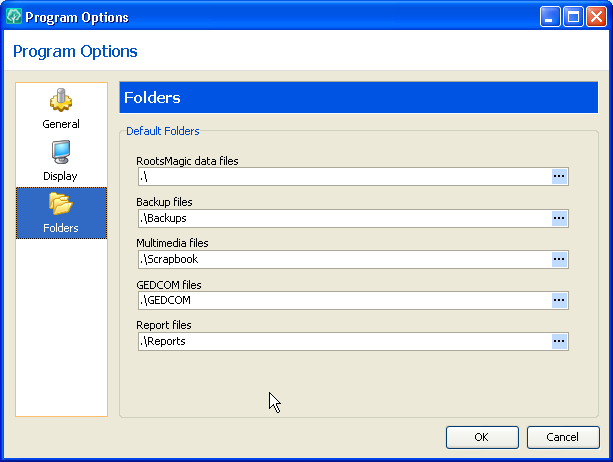Click the 'Report files' label

[x=164, y=325]
